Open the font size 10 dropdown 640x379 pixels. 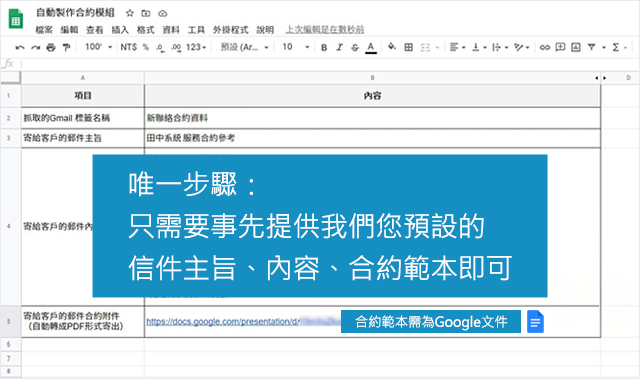pyautogui.click(x=296, y=47)
